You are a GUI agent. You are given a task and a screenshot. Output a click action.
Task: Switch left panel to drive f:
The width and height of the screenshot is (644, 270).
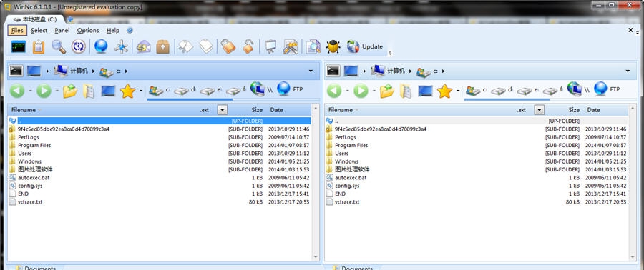[x=237, y=91]
